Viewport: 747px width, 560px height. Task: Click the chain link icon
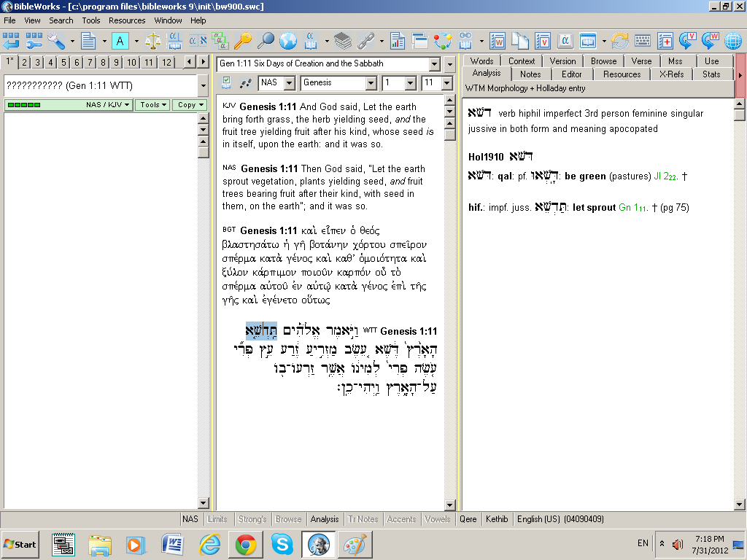pyautogui.click(x=365, y=41)
